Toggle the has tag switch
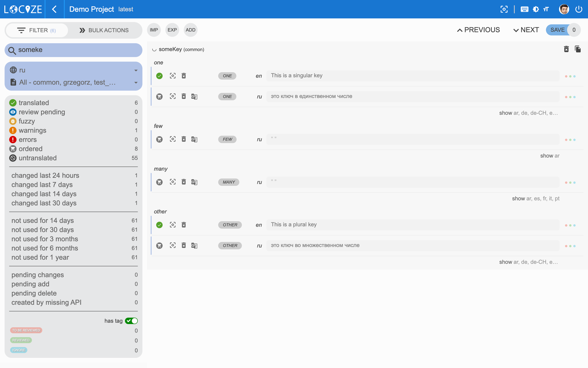Screen dimensions: 588x368 click(131, 321)
